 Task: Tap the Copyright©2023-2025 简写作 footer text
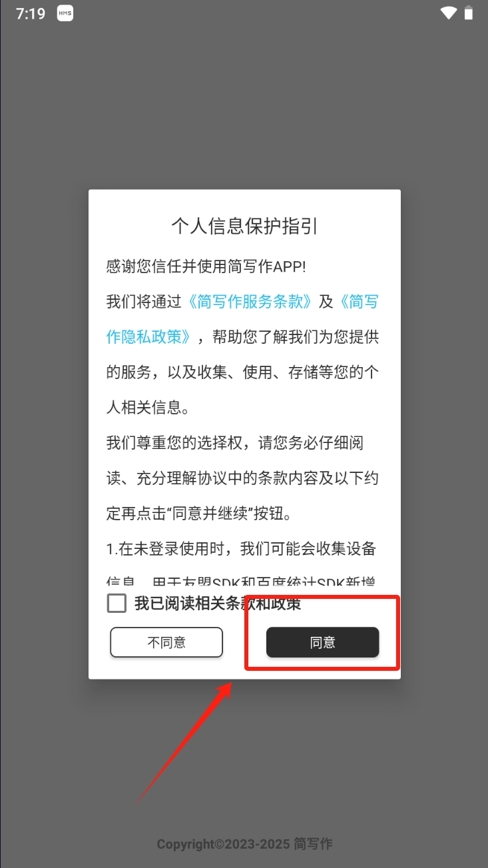[244, 844]
